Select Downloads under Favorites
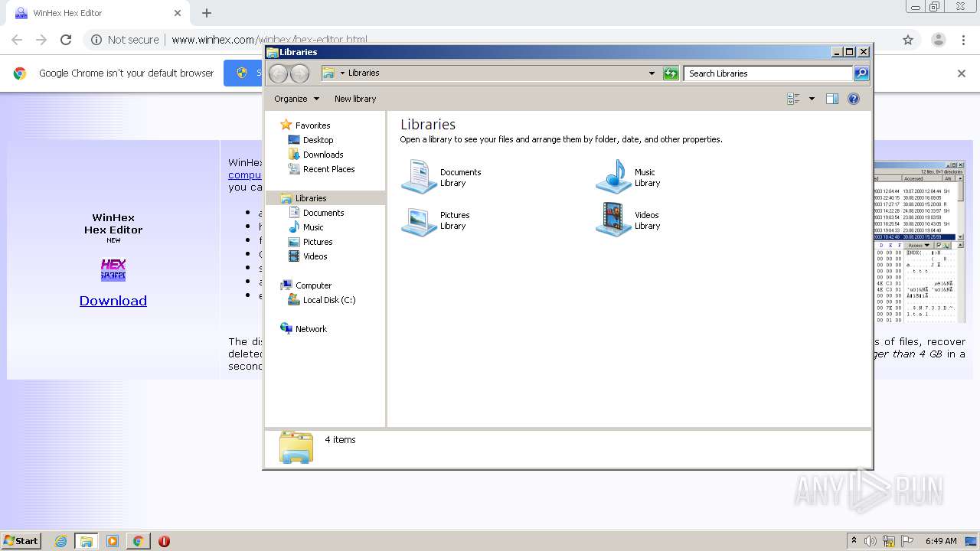The height and width of the screenshot is (551, 980). coord(323,155)
